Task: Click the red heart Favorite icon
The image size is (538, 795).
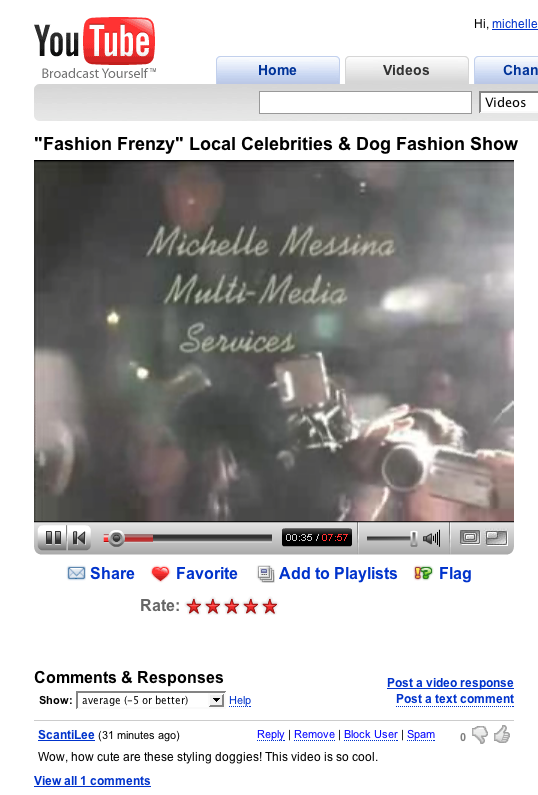Action: (x=160, y=574)
